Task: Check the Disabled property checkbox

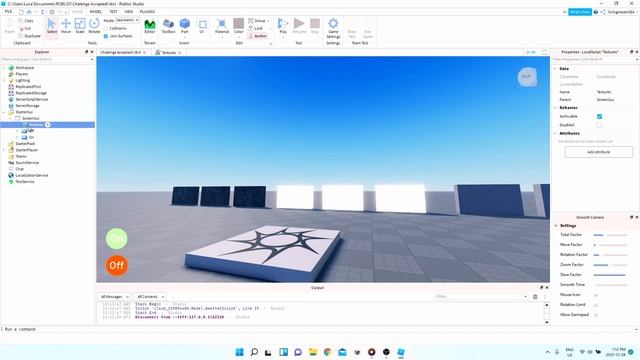Action: coord(599,125)
